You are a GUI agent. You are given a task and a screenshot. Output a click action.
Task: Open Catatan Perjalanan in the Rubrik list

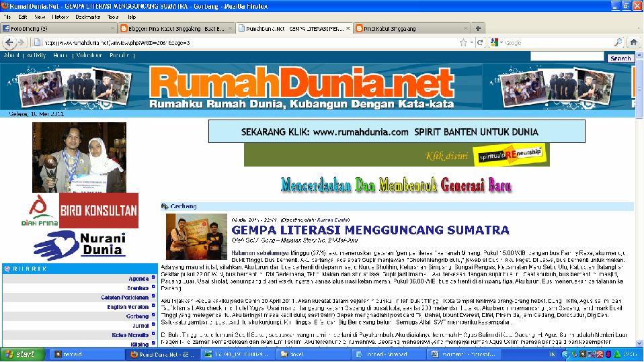click(125, 297)
